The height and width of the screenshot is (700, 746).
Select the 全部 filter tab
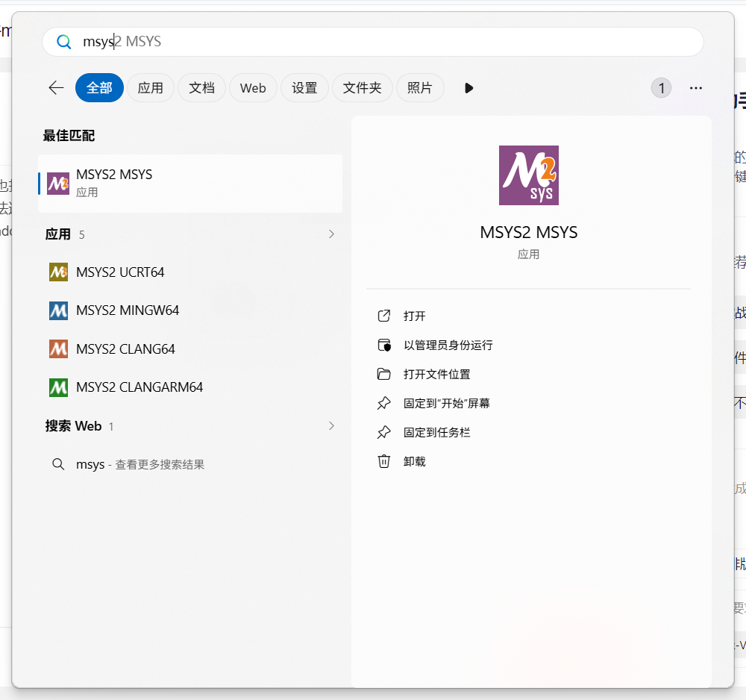(x=99, y=88)
